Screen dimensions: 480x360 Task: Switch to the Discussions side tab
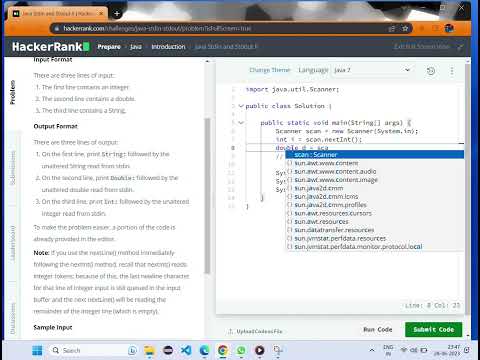pyautogui.click(x=13, y=318)
